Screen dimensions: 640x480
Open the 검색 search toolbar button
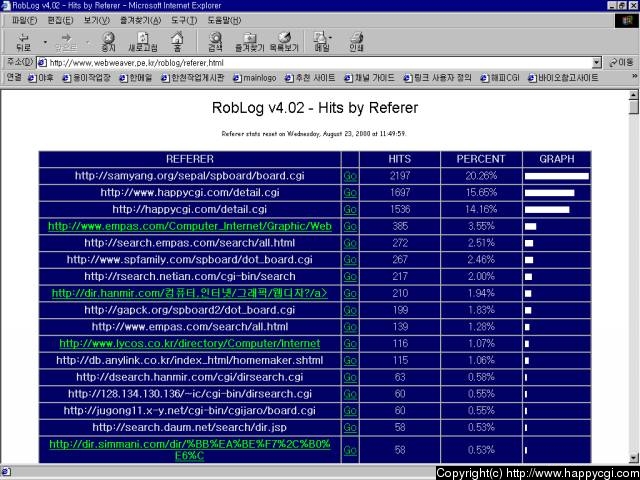click(215, 42)
